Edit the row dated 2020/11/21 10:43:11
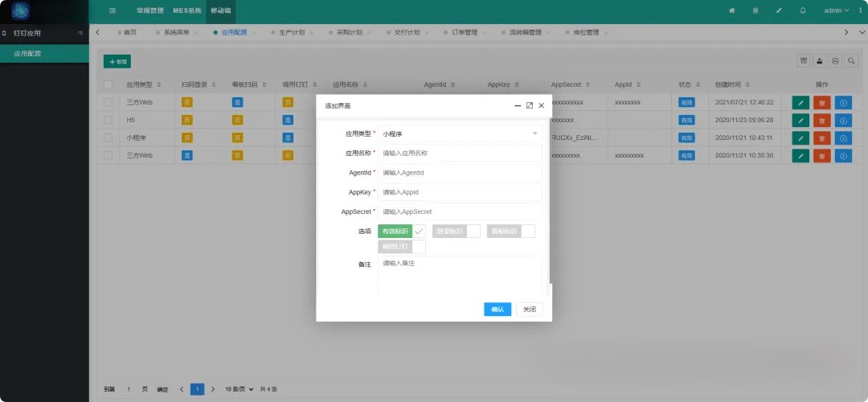This screenshot has height=402, width=868. 800,137
